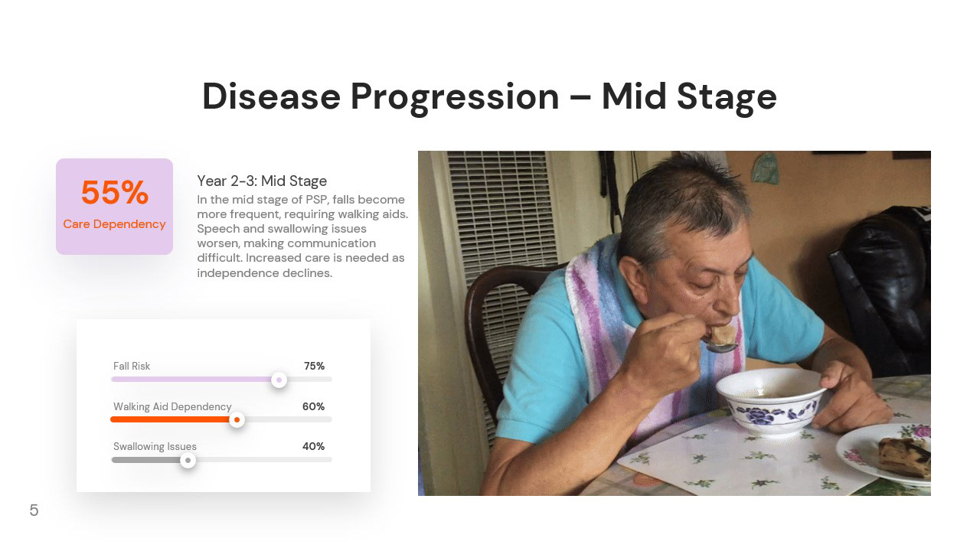Select the Year 2-3: Mid Stage heading

click(262, 181)
